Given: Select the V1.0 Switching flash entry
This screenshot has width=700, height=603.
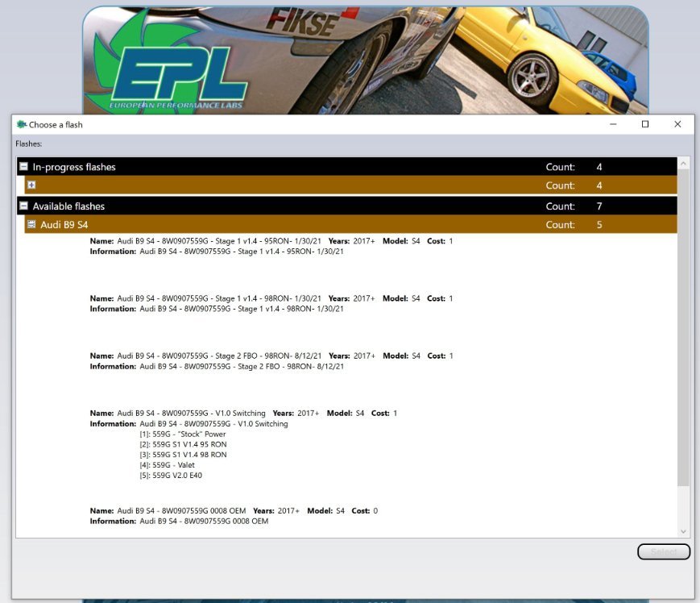Looking at the screenshot, I should (x=243, y=444).
